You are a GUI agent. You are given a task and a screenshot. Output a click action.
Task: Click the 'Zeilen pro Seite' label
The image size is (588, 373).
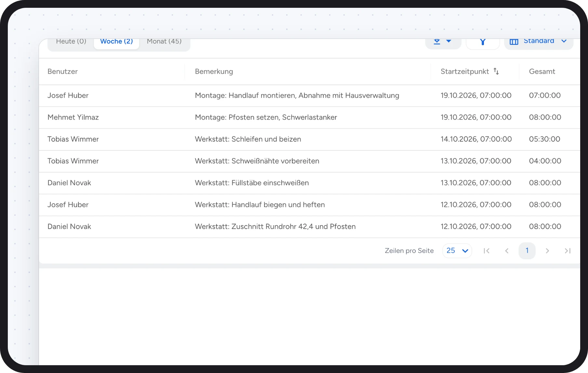tap(409, 251)
